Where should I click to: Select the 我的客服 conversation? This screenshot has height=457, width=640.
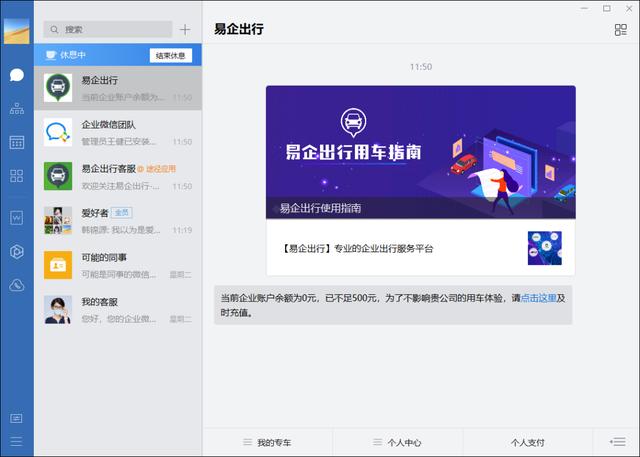point(118,310)
